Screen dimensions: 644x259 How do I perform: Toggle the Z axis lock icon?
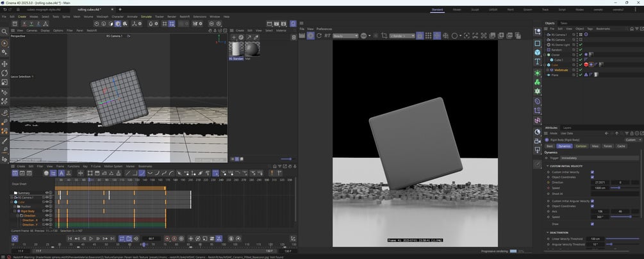[x=37, y=24]
